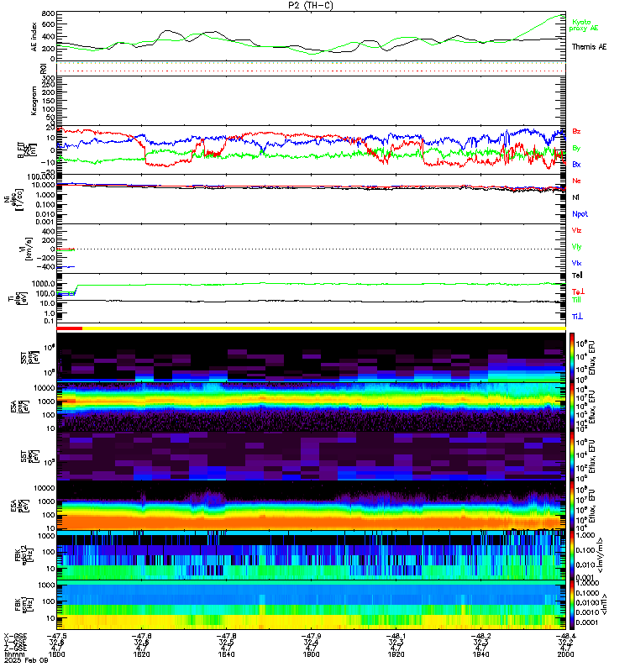Click inside the empty Keogram panel
The height and width of the screenshot is (672, 630).
(311, 101)
